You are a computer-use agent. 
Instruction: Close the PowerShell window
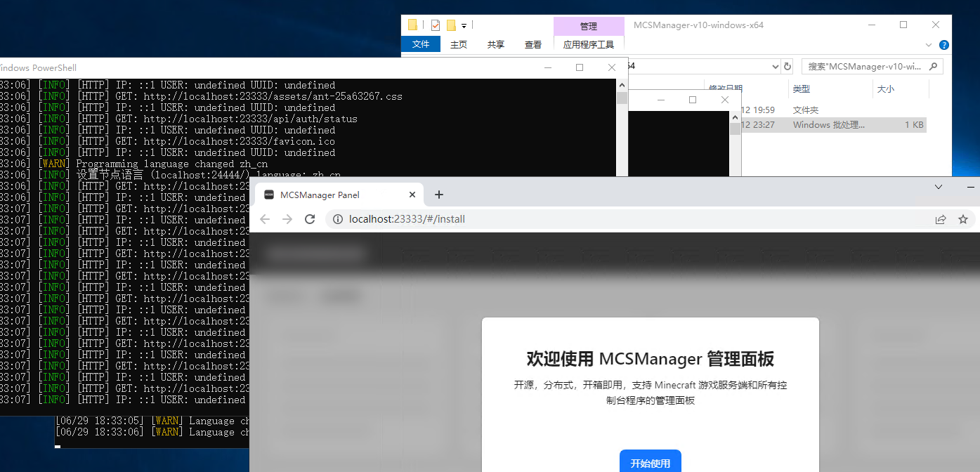pyautogui.click(x=612, y=67)
